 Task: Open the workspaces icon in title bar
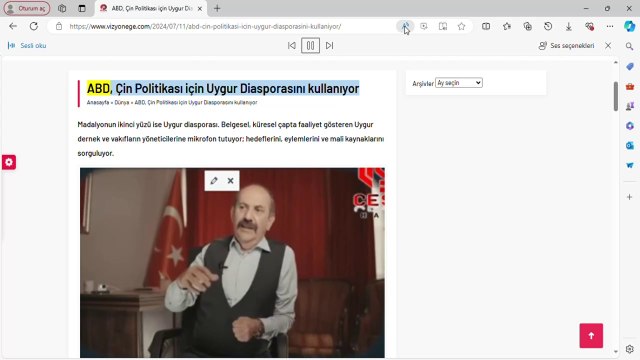[x=62, y=8]
